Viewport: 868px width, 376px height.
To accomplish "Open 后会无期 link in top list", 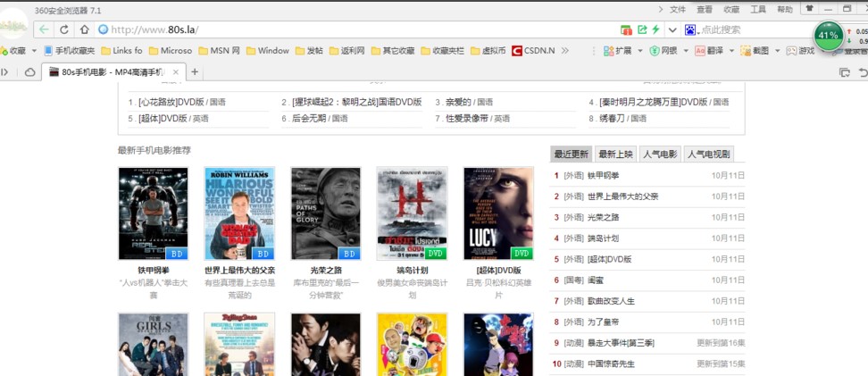I will (309, 119).
